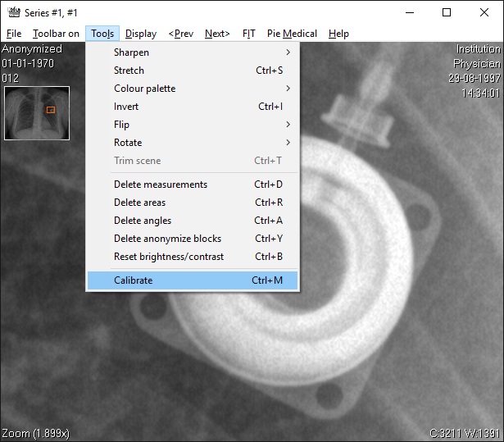Expand the Colour palette submenu
Screen dimensions: 504x442
point(193,88)
